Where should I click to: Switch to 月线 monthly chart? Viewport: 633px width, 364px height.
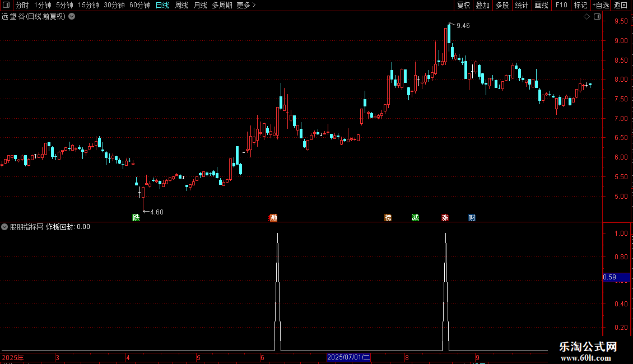tap(200, 5)
